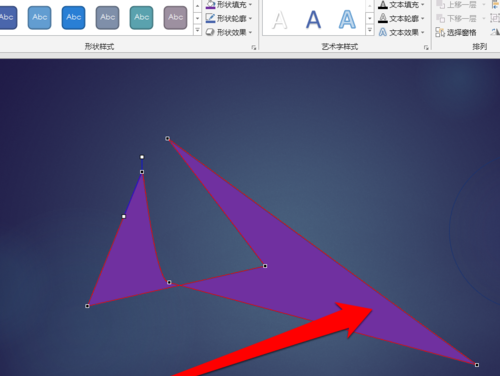Click the Shape Fill (形状填充) paint bucket icon
The image size is (500, 376).
[210, 4]
